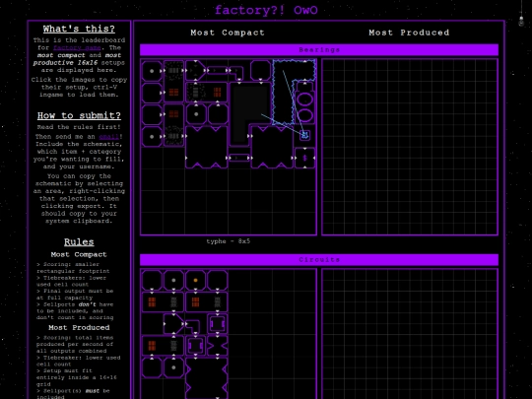Image resolution: width=532 pixels, height=399 pixels.
Task: Open the "factory game" link
Action: tap(77, 47)
